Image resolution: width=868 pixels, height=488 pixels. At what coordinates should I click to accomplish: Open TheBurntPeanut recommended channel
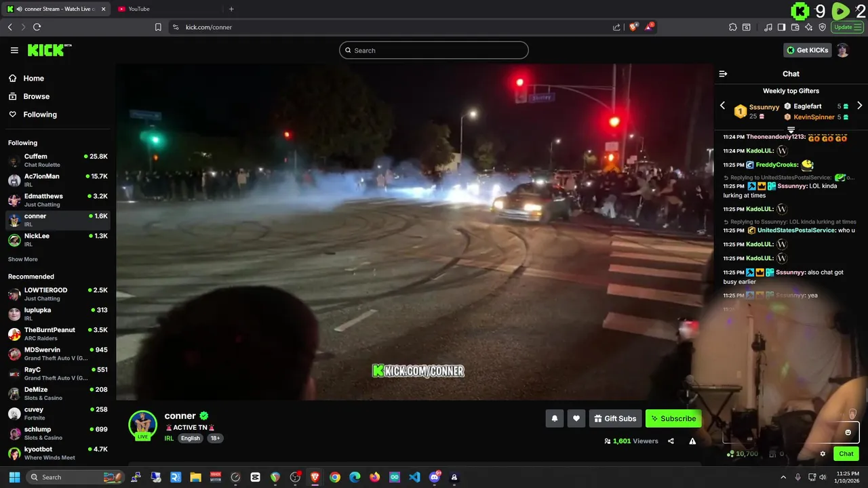coord(58,333)
